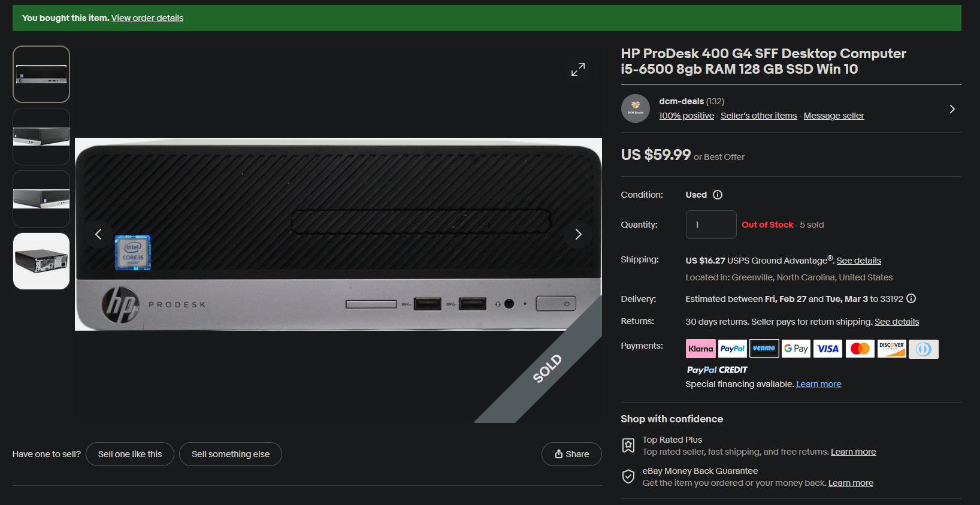Show the previous product image
This screenshot has height=505, width=980.
pos(99,234)
